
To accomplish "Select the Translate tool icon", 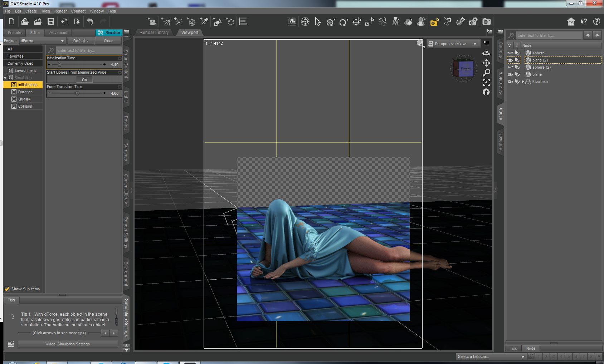I will [x=356, y=22].
